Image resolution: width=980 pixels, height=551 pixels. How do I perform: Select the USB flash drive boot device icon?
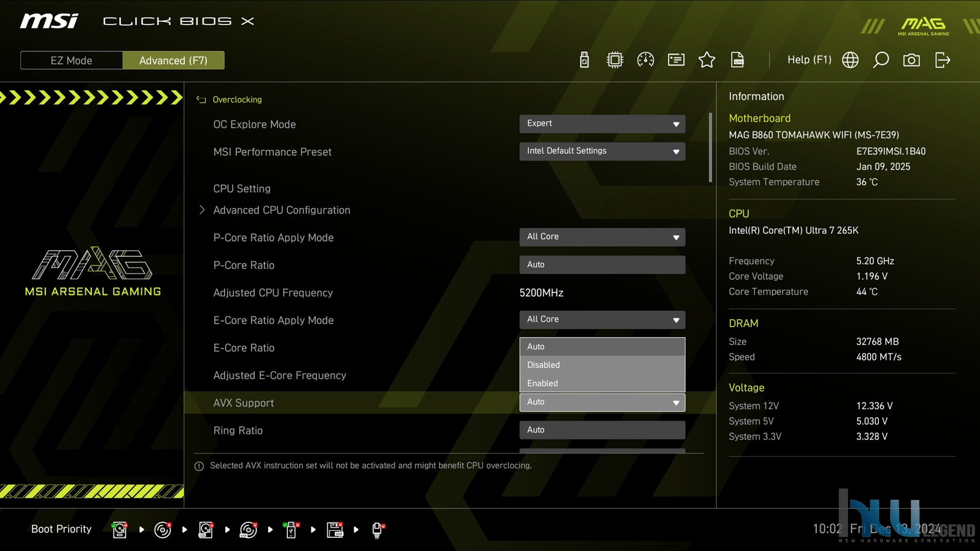(x=291, y=529)
